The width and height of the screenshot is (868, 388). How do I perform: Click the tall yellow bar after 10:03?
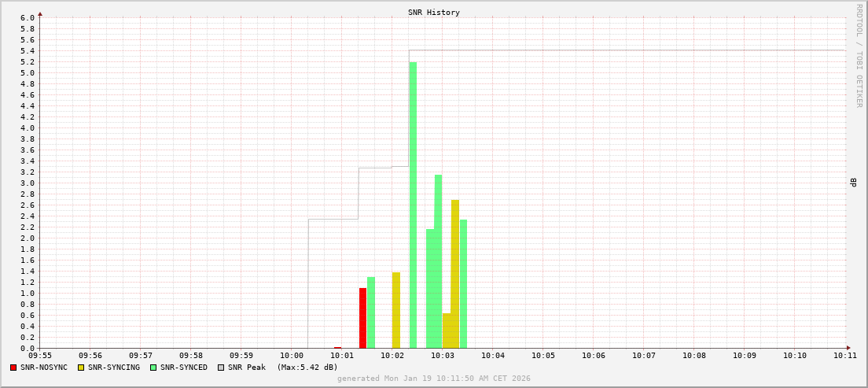(x=455, y=274)
